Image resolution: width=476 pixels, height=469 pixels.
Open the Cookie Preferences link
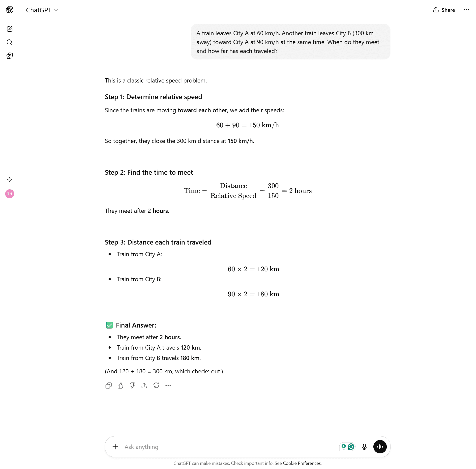pos(302,463)
